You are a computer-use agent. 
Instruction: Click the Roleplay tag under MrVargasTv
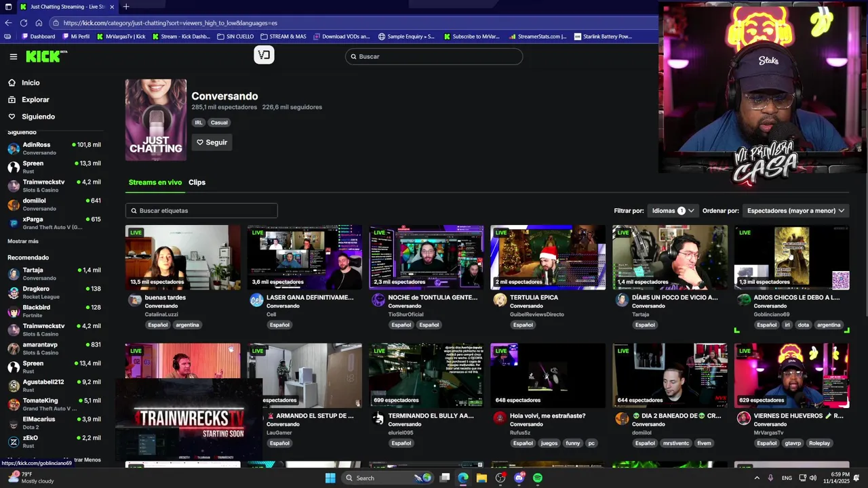click(819, 443)
